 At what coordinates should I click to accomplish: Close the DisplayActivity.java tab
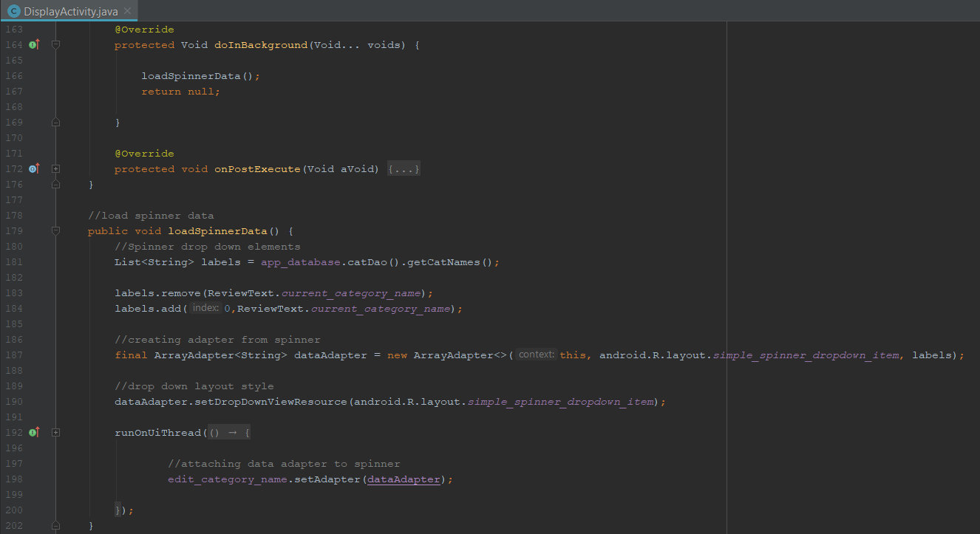tap(127, 11)
